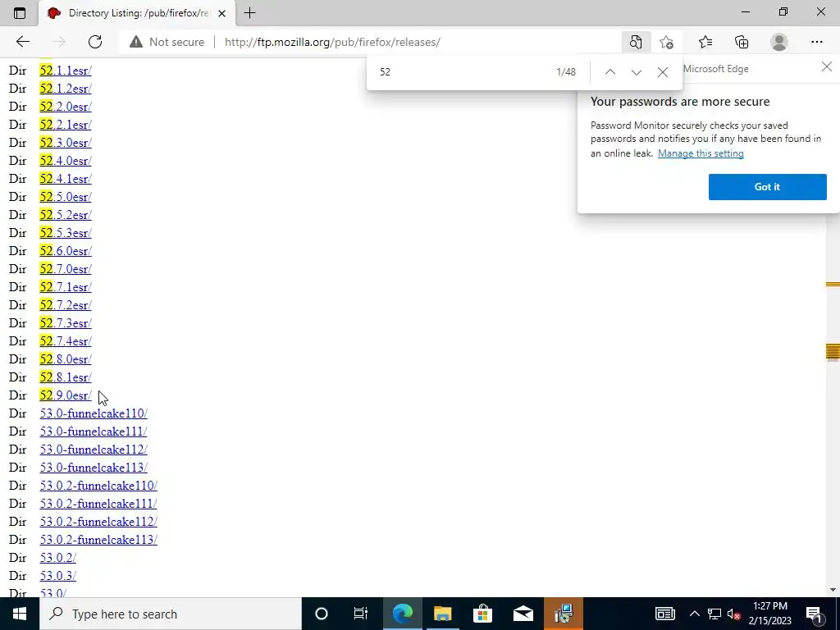Open Cortana circle icon on taskbar
This screenshot has width=840, height=630.
(321, 614)
